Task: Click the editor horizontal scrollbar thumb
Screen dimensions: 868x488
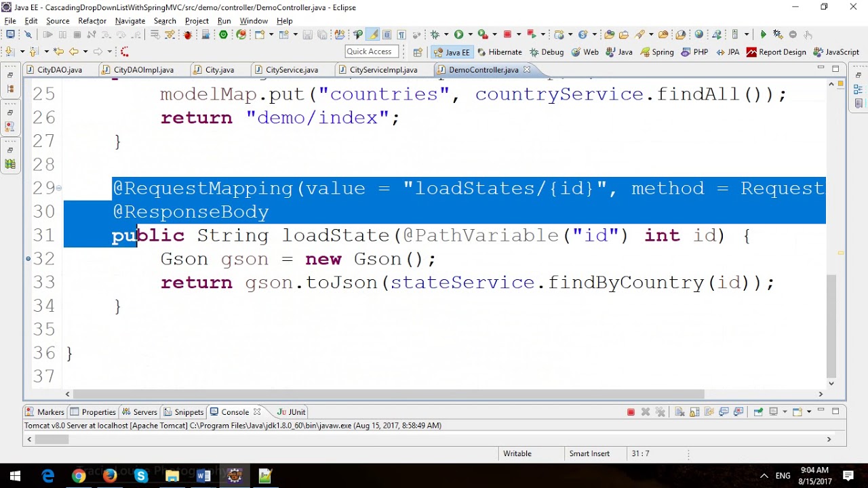Action: [x=389, y=394]
